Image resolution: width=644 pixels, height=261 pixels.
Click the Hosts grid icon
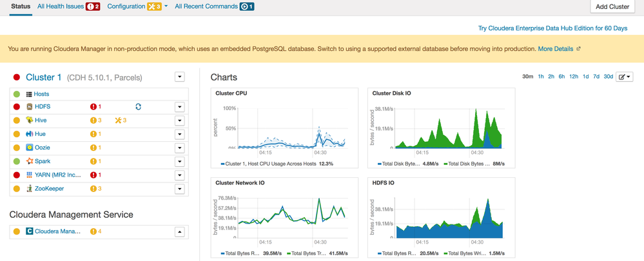coord(29,94)
